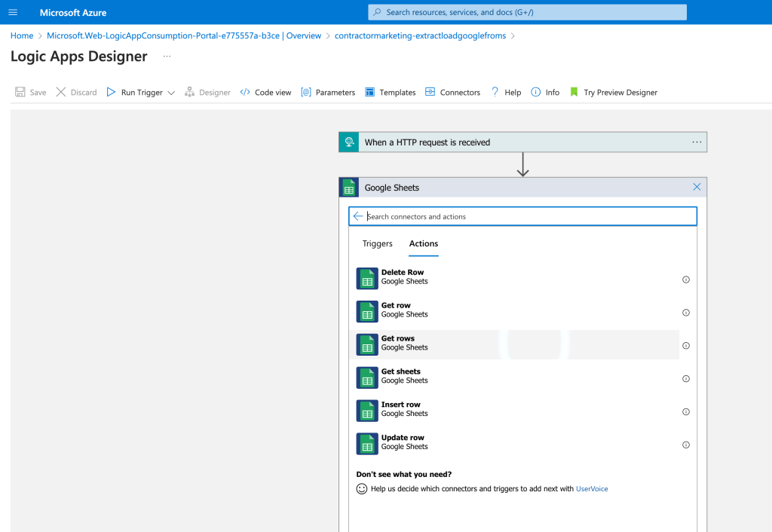Go to Home breadcrumb

click(x=22, y=35)
